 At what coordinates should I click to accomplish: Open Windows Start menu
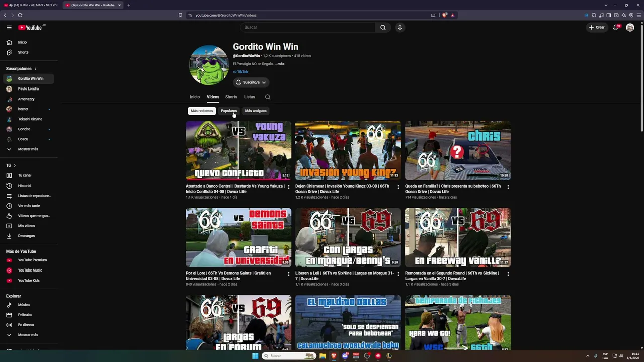(x=255, y=356)
